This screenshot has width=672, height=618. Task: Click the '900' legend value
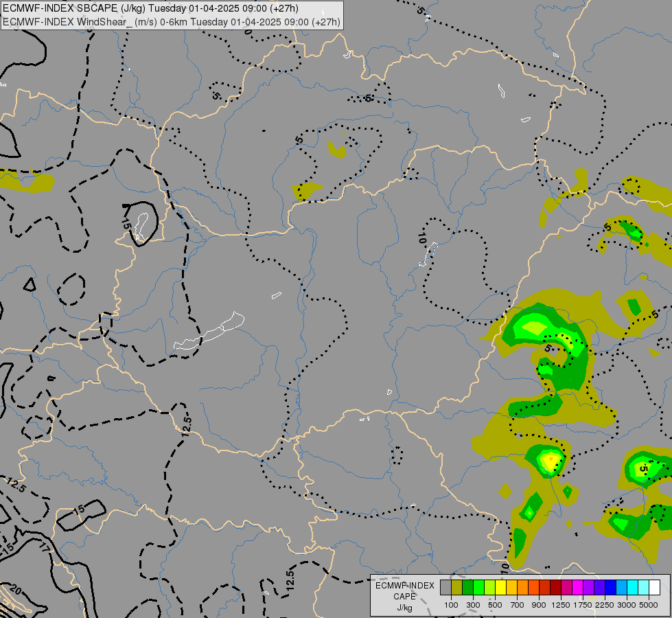tap(539, 605)
